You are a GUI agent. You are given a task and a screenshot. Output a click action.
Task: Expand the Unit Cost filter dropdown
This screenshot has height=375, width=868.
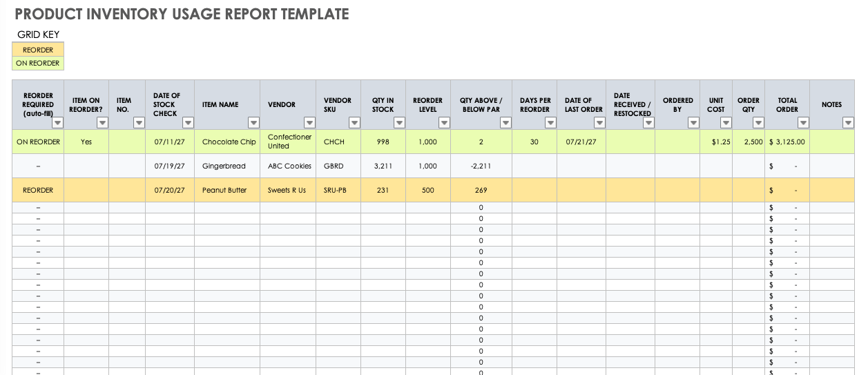coord(726,123)
